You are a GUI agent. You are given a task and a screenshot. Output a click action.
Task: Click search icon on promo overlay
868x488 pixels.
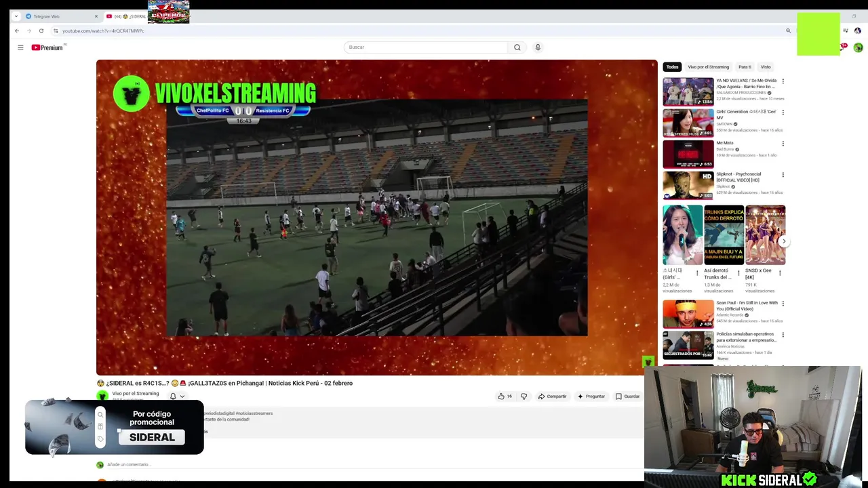pos(100,415)
